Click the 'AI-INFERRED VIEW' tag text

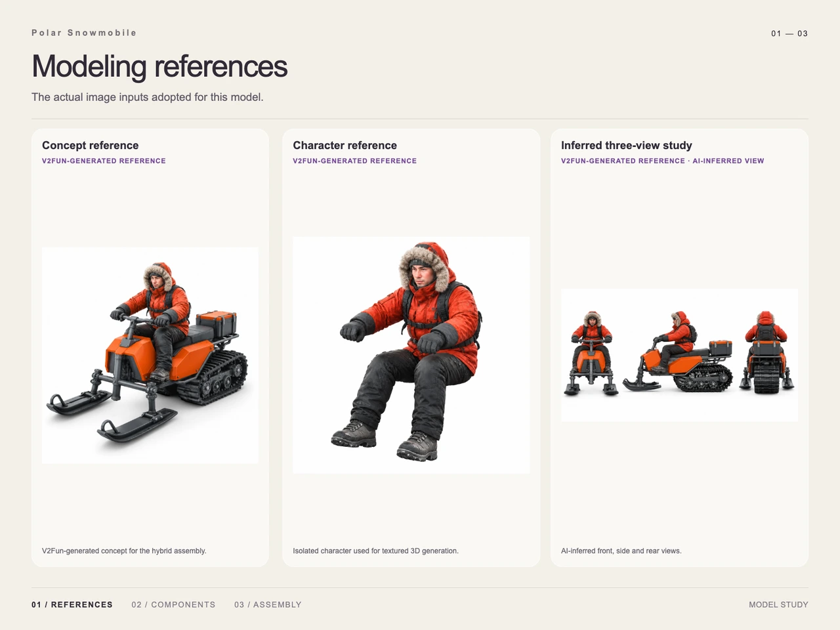pos(728,161)
